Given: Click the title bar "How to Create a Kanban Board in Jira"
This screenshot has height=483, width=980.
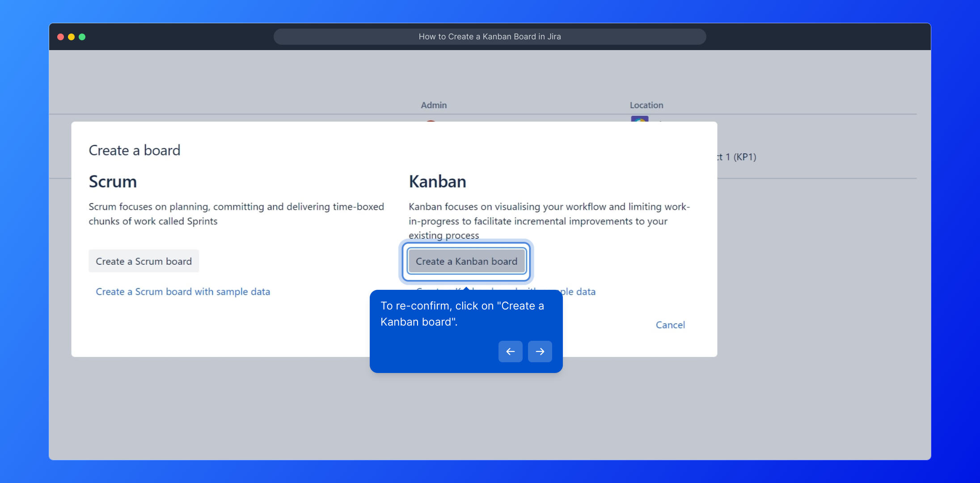Looking at the screenshot, I should coord(490,37).
